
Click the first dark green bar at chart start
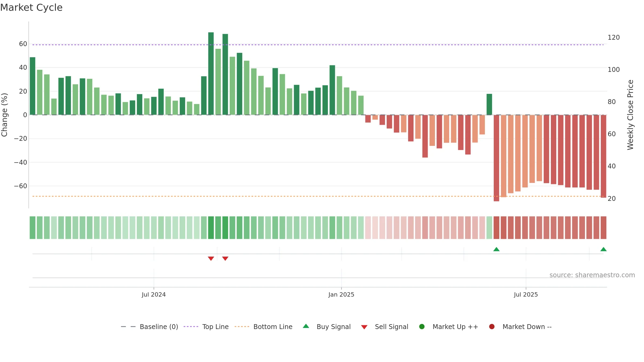coord(32,86)
